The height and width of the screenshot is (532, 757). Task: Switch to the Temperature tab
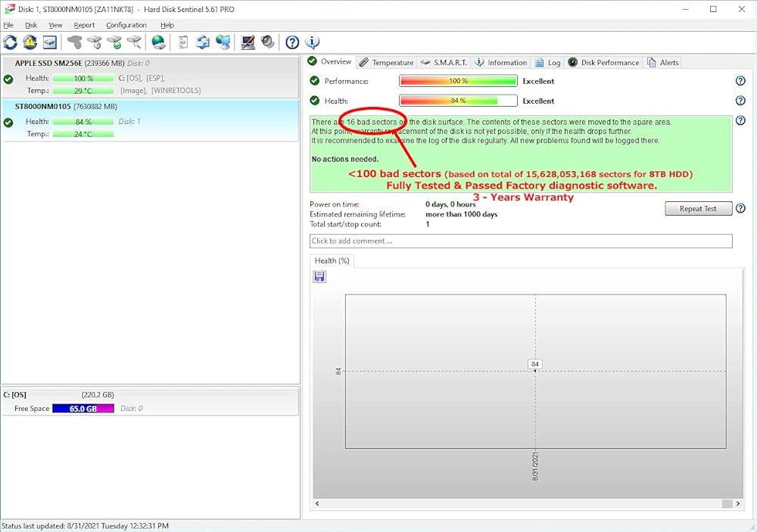coord(387,62)
